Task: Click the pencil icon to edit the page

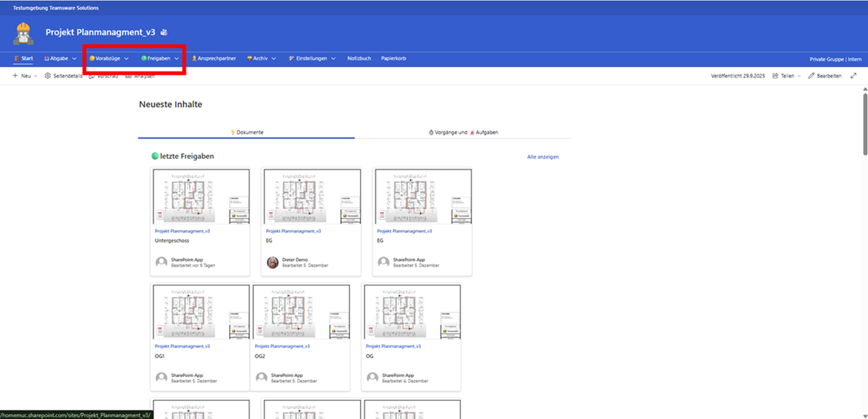Action: tap(811, 76)
